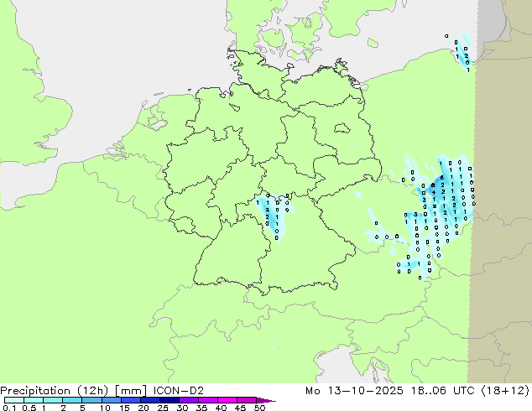
Task: Click the legend arrow tip above 50
Action: [266, 400]
